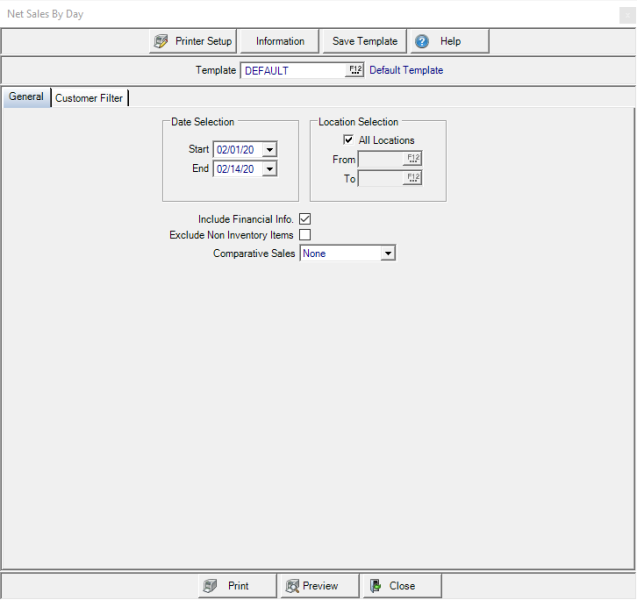The image size is (637, 600).
Task: Click the printer icon on Print button
Action: (210, 586)
